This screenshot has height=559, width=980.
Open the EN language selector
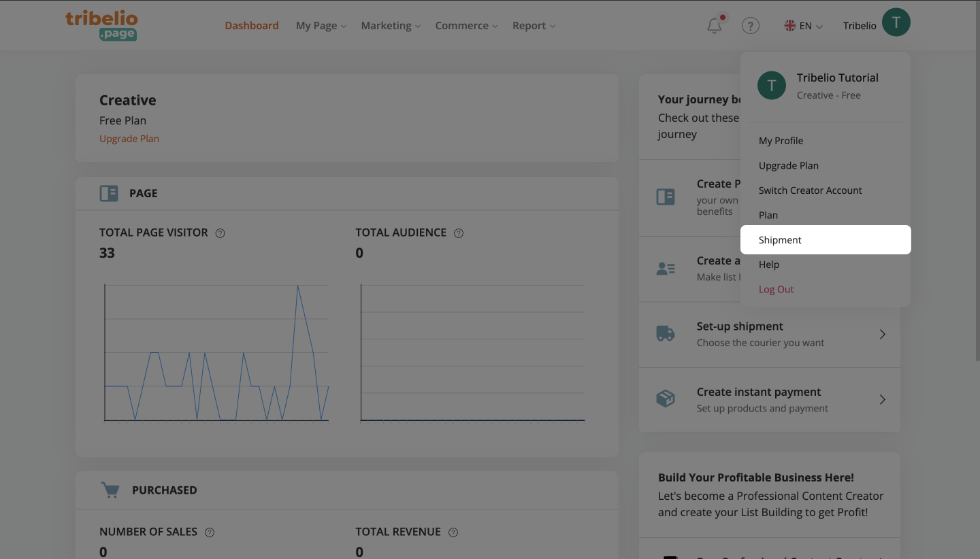tap(804, 26)
